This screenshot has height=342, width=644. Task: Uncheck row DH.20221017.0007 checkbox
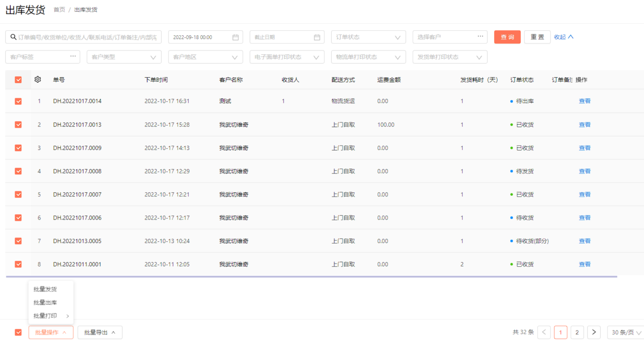pyautogui.click(x=18, y=195)
